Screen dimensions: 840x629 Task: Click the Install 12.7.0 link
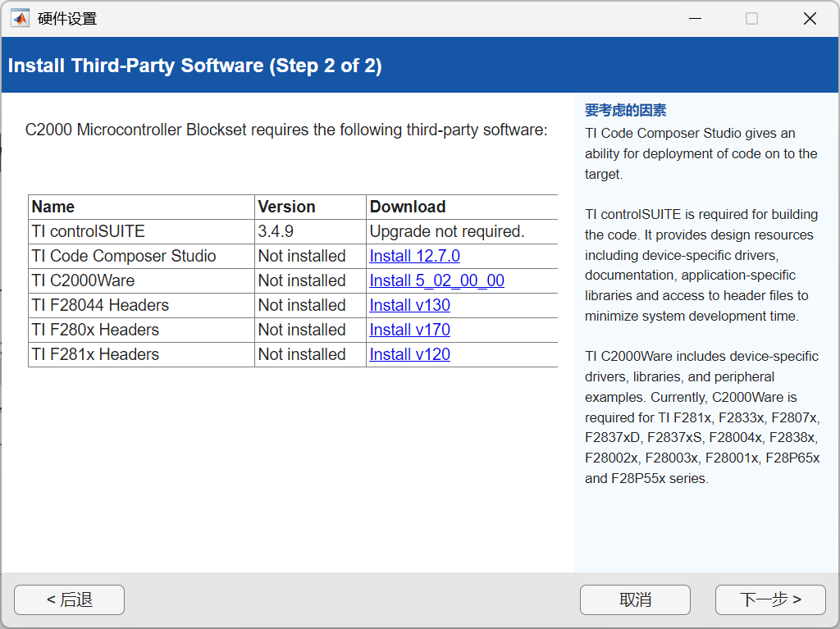[x=414, y=256]
